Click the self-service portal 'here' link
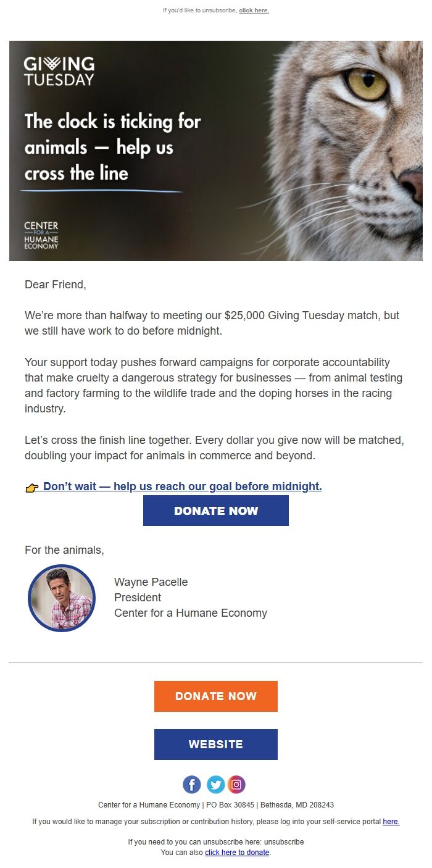The width and height of the screenshot is (432, 868). pyautogui.click(x=391, y=822)
